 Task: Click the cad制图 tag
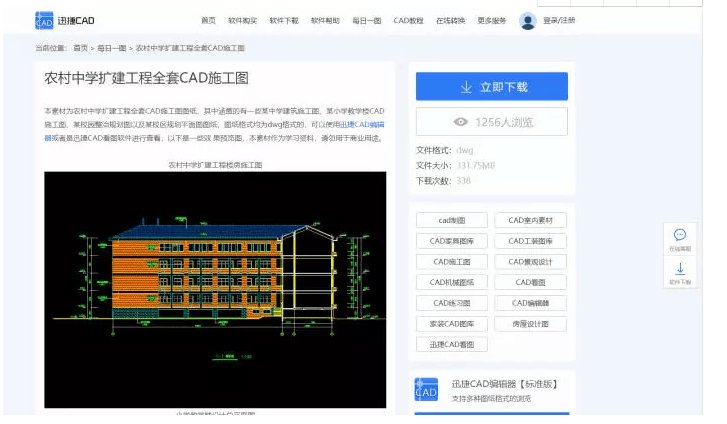[x=452, y=220]
